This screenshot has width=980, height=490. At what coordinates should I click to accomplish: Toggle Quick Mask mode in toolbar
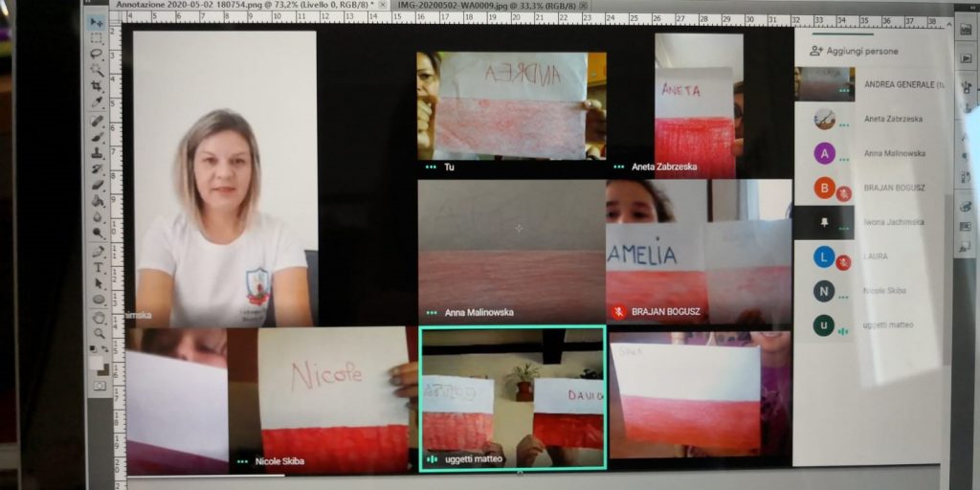click(x=100, y=386)
